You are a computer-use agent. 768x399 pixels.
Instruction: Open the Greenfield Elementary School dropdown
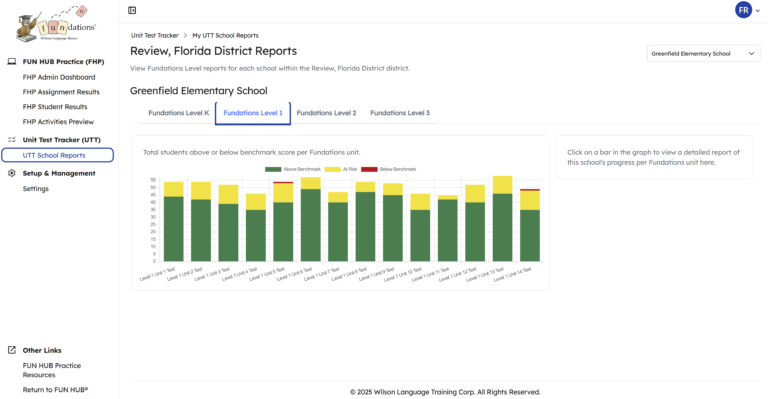(703, 54)
